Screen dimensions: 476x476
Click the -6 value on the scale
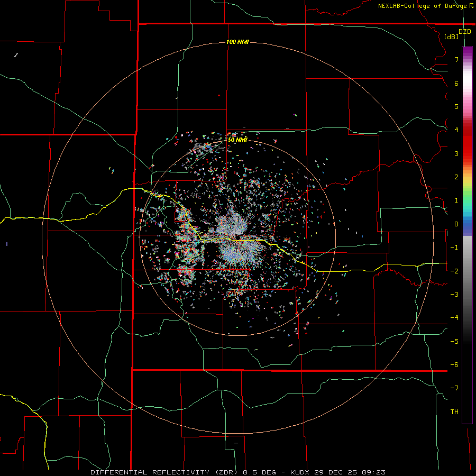[x=454, y=365]
